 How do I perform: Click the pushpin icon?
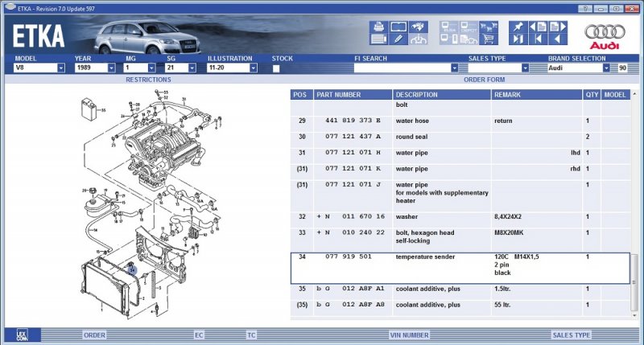point(519,27)
